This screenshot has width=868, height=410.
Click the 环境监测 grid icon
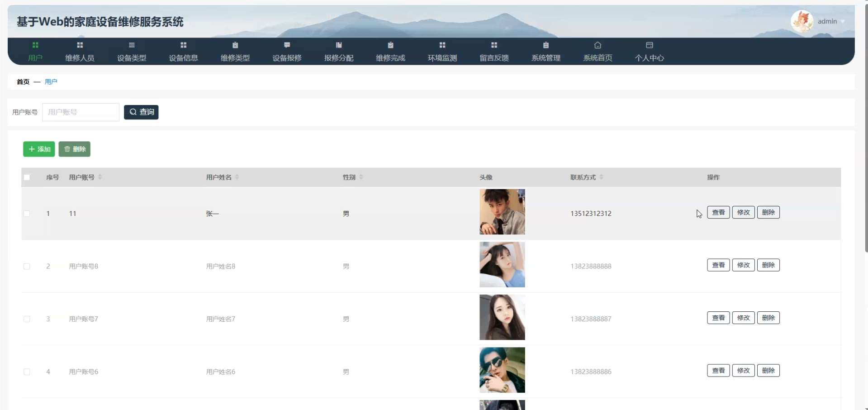click(442, 45)
